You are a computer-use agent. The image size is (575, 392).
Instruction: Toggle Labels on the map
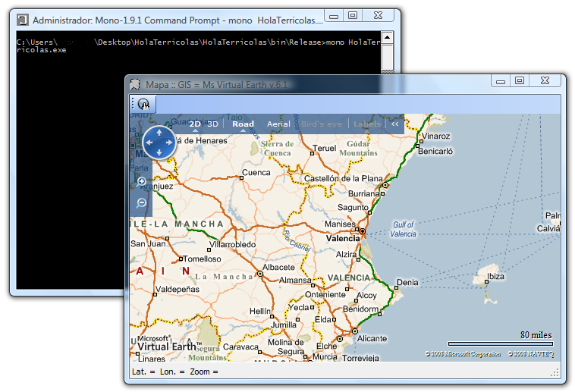click(x=366, y=124)
